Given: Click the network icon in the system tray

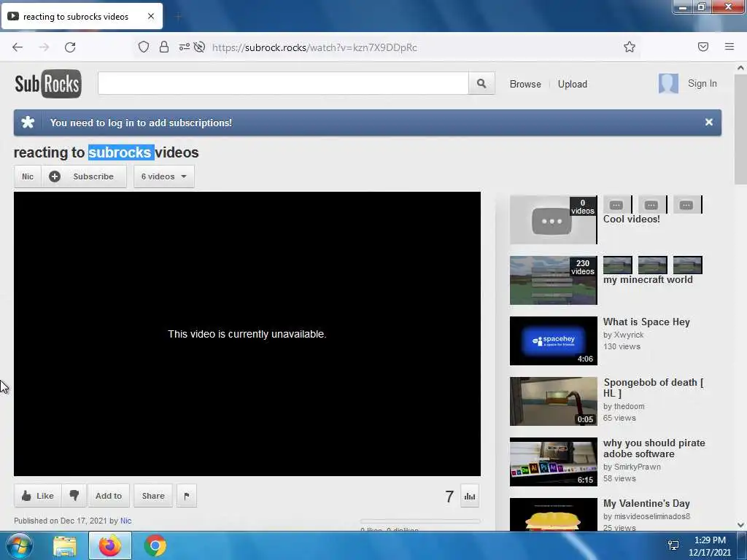Looking at the screenshot, I should (673, 545).
